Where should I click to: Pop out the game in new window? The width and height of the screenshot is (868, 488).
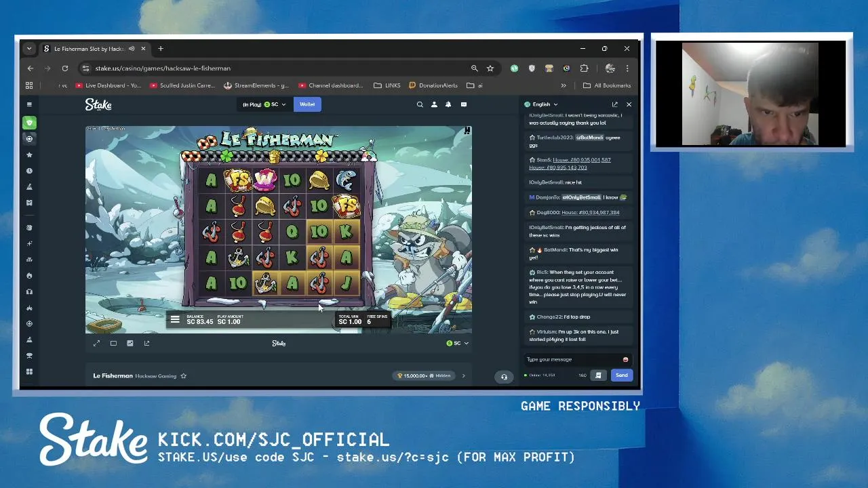146,343
